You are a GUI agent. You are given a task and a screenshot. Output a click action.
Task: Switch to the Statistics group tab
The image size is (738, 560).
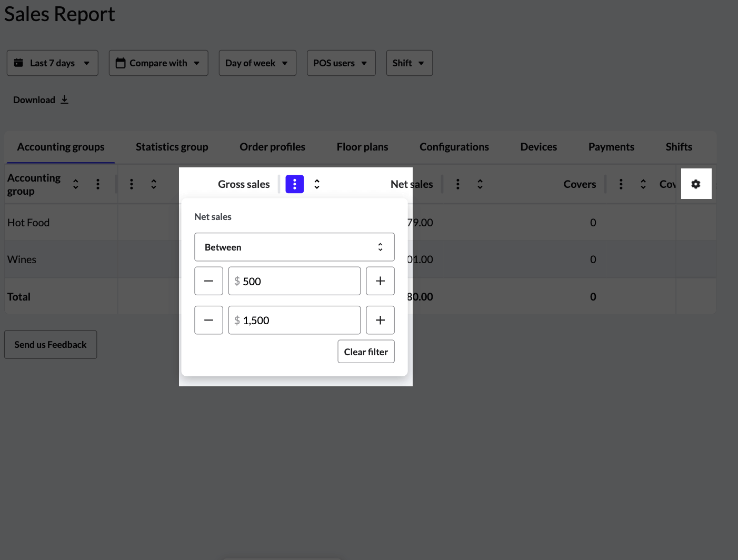tap(172, 147)
